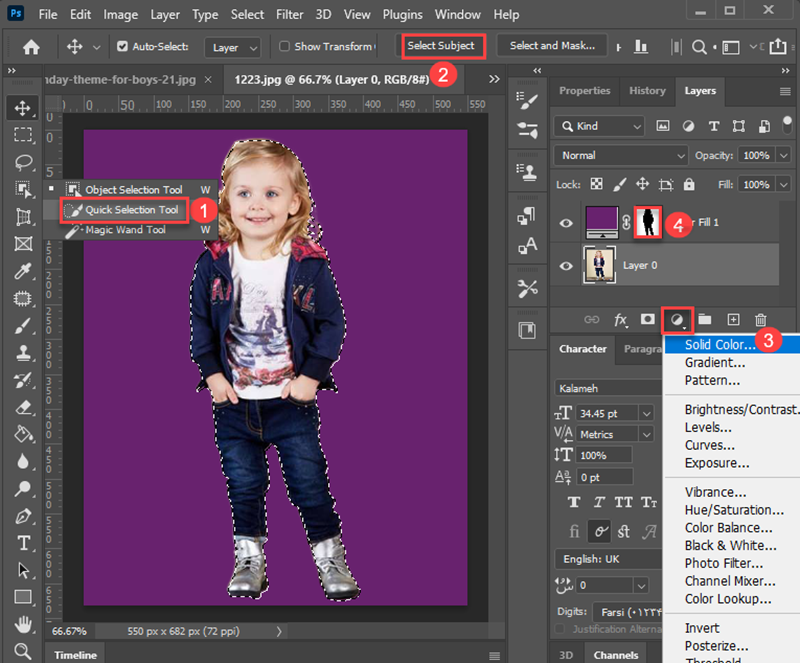Open the Opacity dropdown arrow
Screen dimensions: 800x663
[784, 155]
